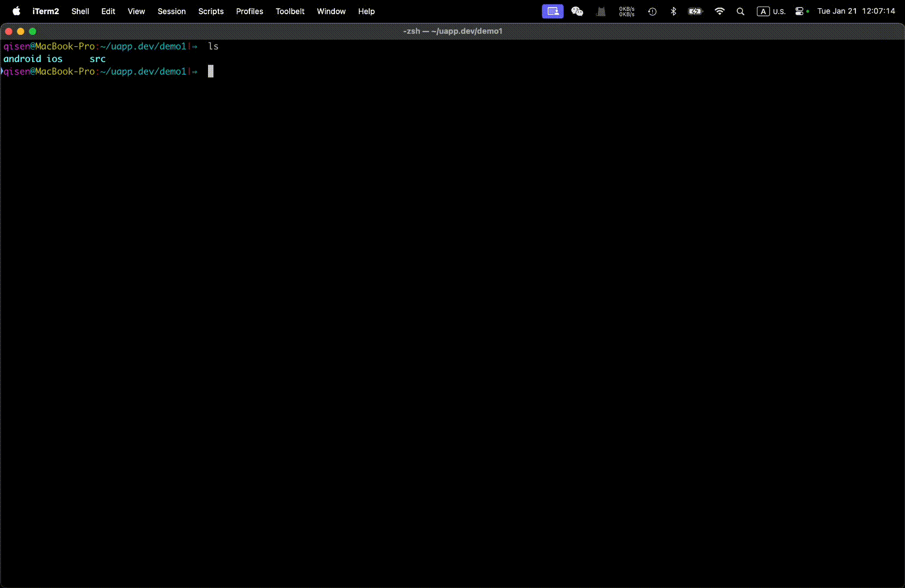Screen dimensions: 905x588
Task: Click the date and time display
Action: pyautogui.click(x=855, y=11)
